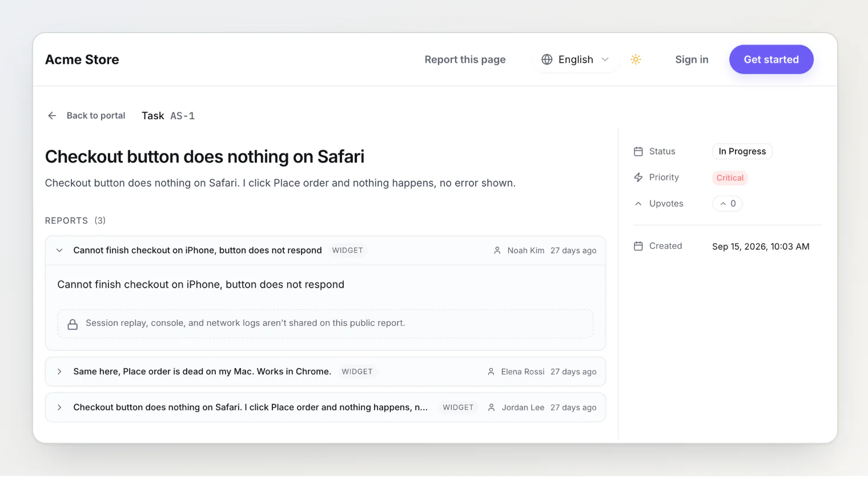868x477 pixels.
Task: Click the name Noah Kim
Action: pyautogui.click(x=526, y=250)
